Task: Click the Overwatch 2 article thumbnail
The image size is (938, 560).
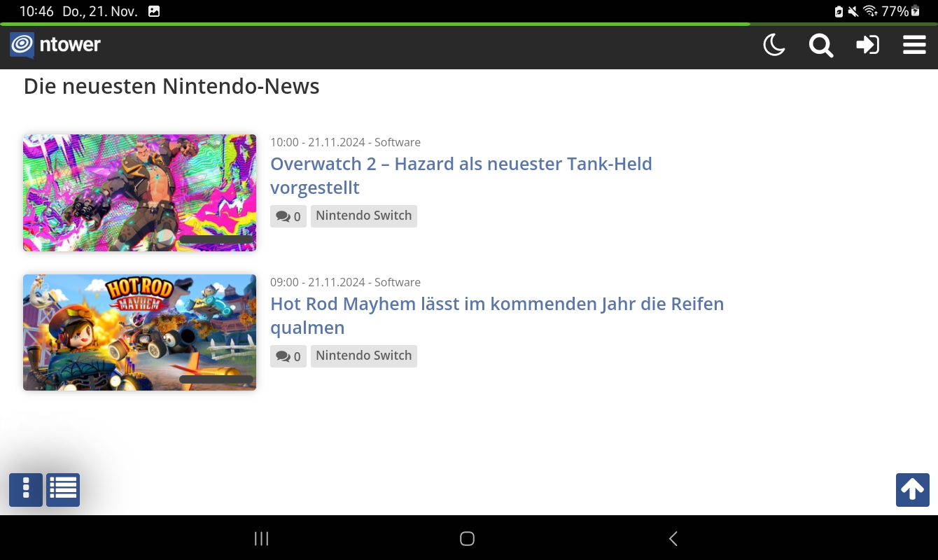Action: pos(139,192)
